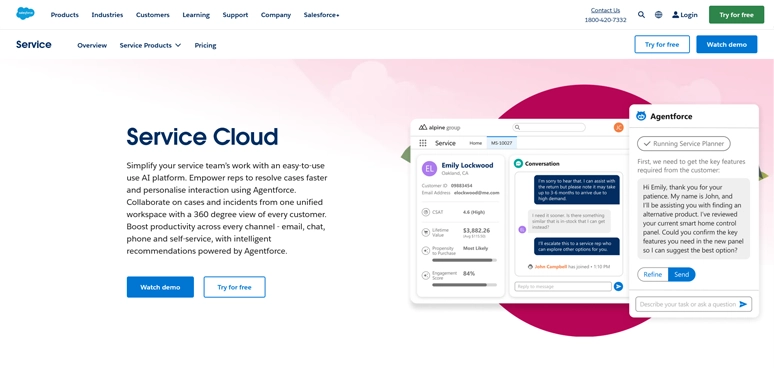Click the globe language selector icon
Screen dimensions: 774x377
tap(658, 15)
